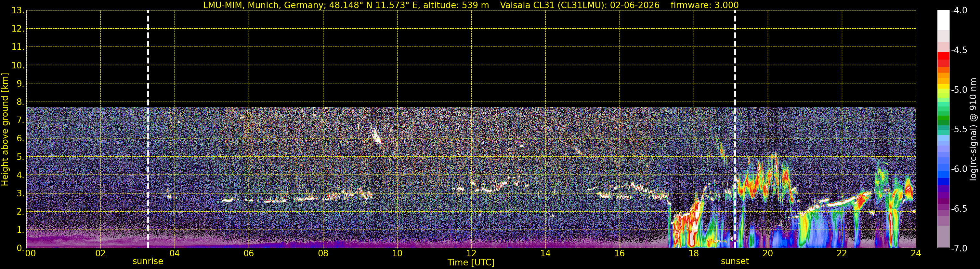Select the 'sunset' label below the axis
Viewport: 980px width, 269px height.
click(x=735, y=262)
